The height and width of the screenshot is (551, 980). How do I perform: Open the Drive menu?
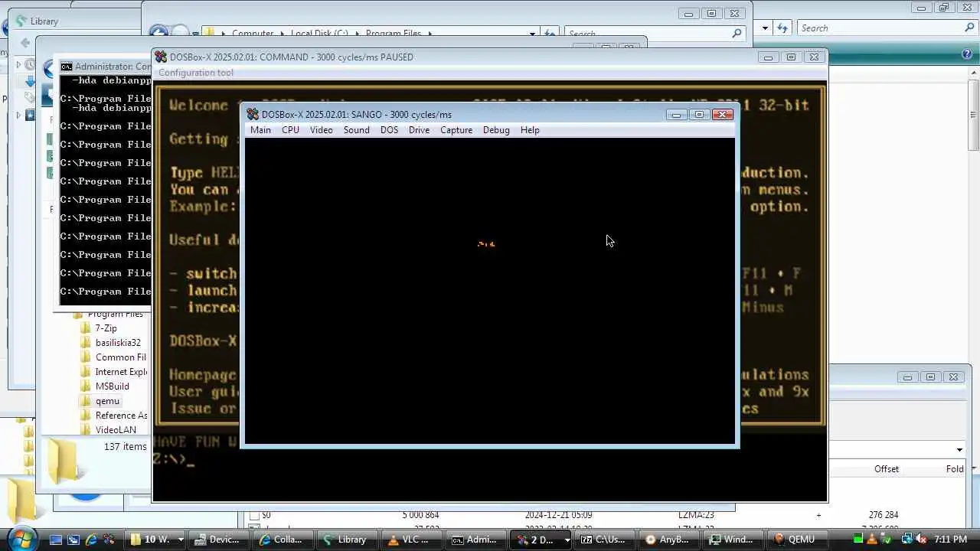(419, 130)
